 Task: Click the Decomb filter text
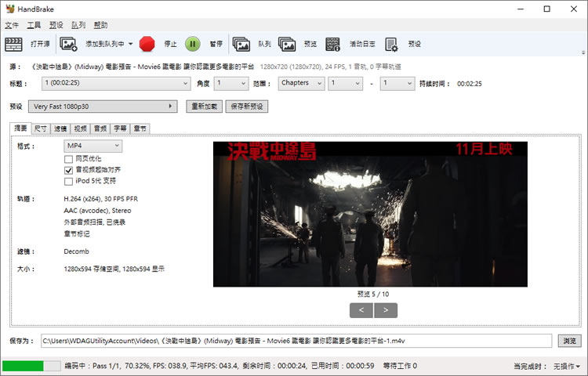77,251
